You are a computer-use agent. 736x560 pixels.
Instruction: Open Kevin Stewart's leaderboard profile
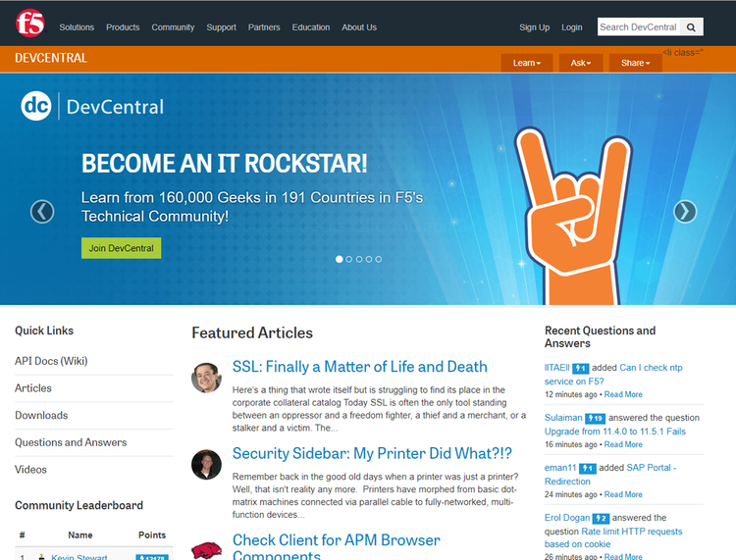(x=79, y=557)
